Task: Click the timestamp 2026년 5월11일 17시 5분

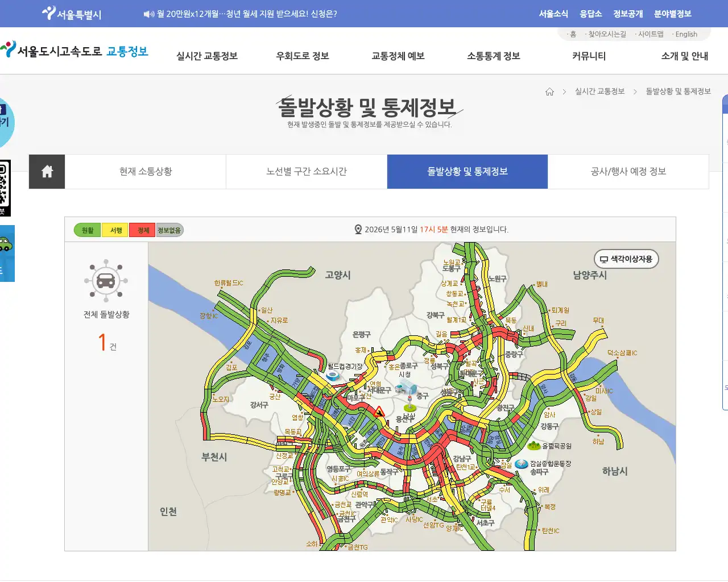Action: 406,230
